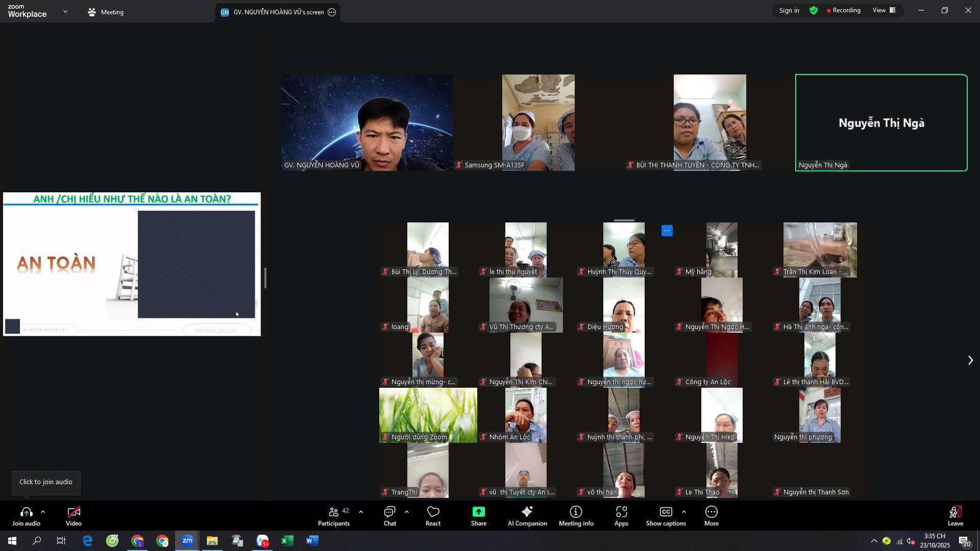Open the More options menu

click(711, 516)
